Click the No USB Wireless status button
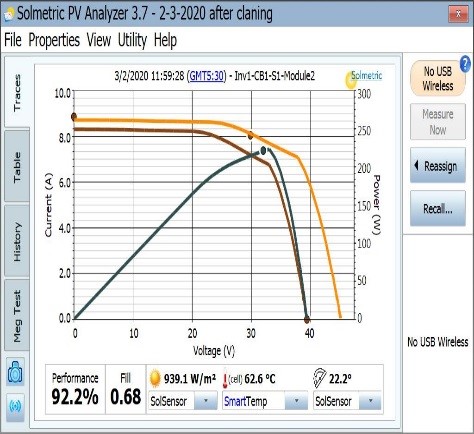The image size is (474, 434). pos(438,78)
